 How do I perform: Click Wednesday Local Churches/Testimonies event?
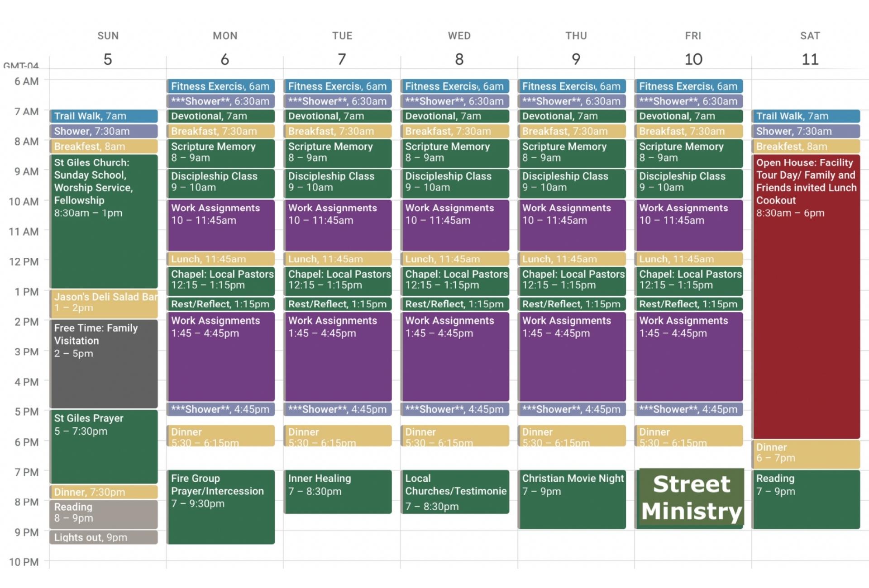click(x=455, y=491)
